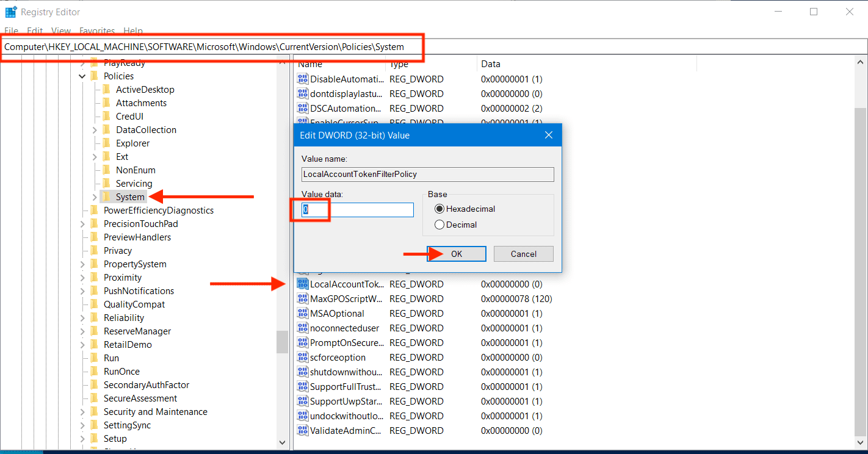Select the SecondaryAuthFactor key
The width and height of the screenshot is (868, 454).
(x=146, y=385)
